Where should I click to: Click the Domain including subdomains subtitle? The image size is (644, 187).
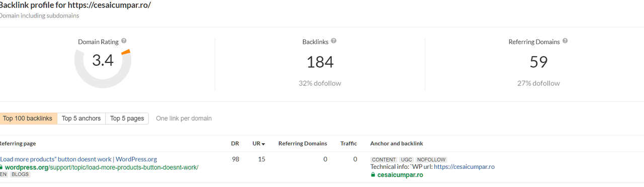pyautogui.click(x=39, y=16)
